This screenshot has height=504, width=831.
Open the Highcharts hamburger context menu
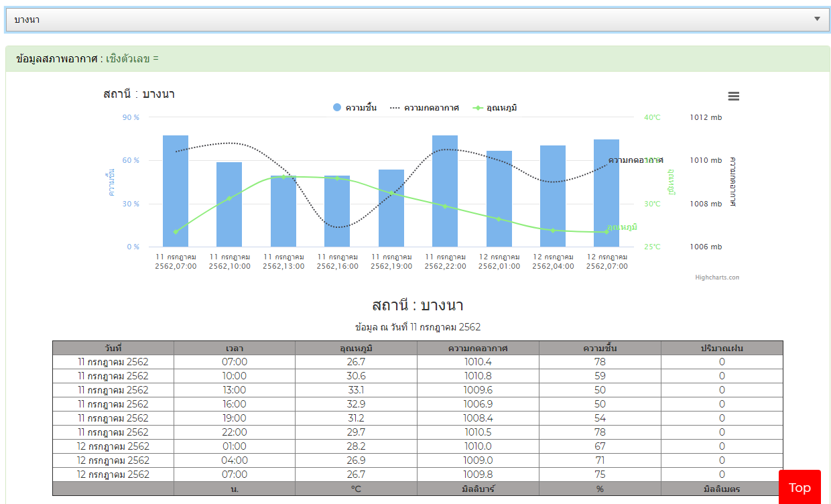[733, 97]
